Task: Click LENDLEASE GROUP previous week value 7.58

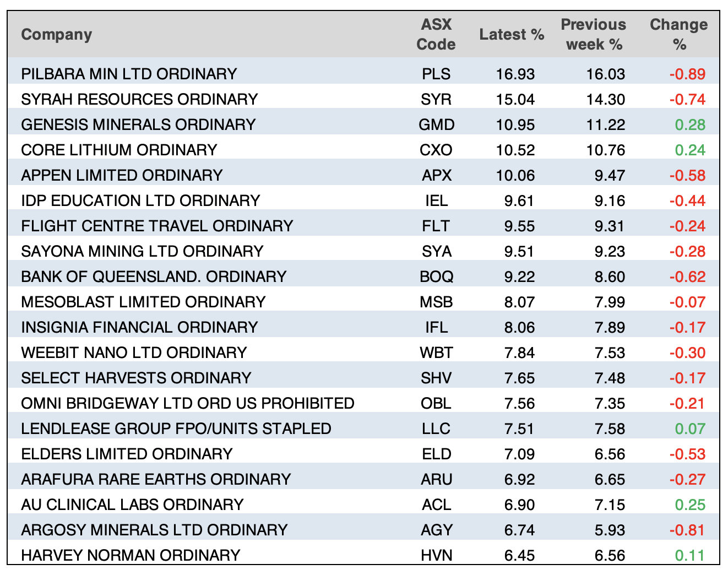Action: point(610,428)
